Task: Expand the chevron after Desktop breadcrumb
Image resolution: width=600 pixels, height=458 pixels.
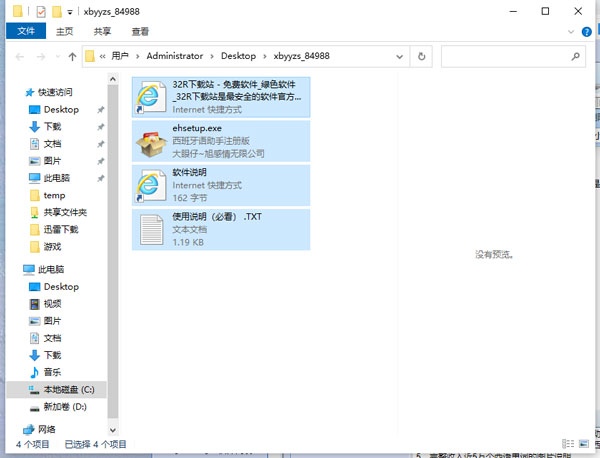Action: [264, 57]
